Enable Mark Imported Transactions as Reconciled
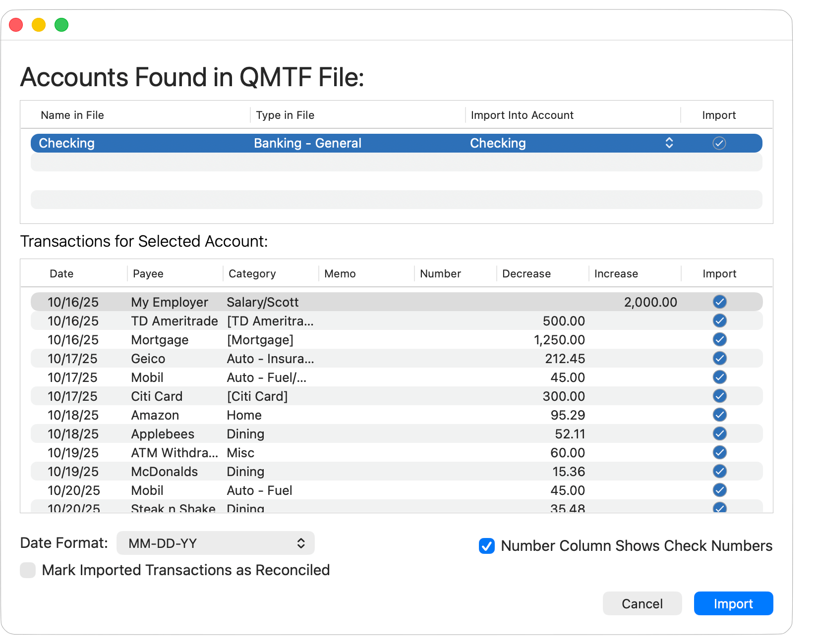The width and height of the screenshot is (818, 644). click(28, 570)
